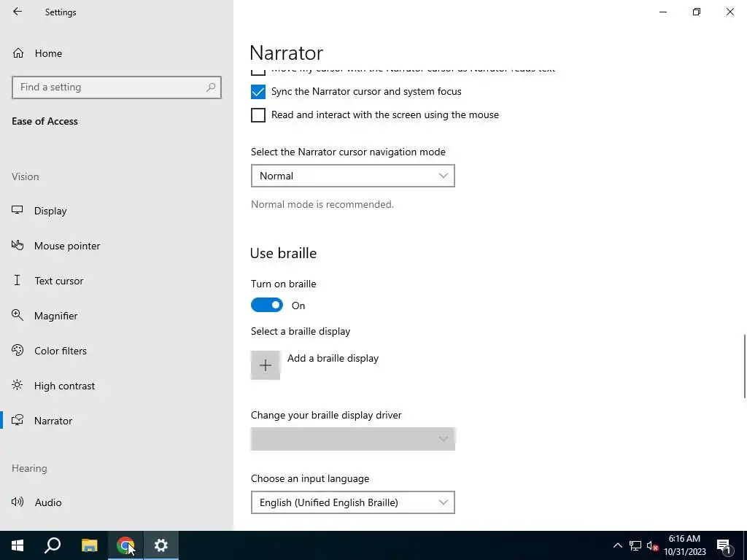747x560 pixels.
Task: Open the notification action center
Action: (x=724, y=545)
